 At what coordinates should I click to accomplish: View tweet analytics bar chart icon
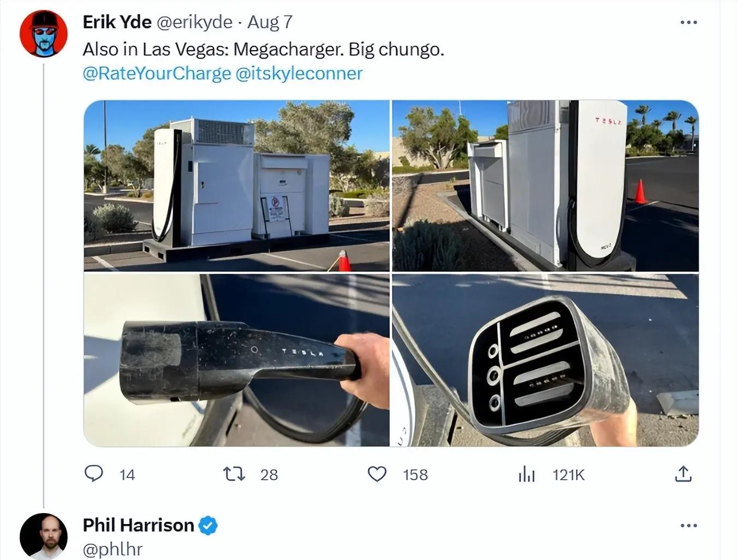point(526,474)
